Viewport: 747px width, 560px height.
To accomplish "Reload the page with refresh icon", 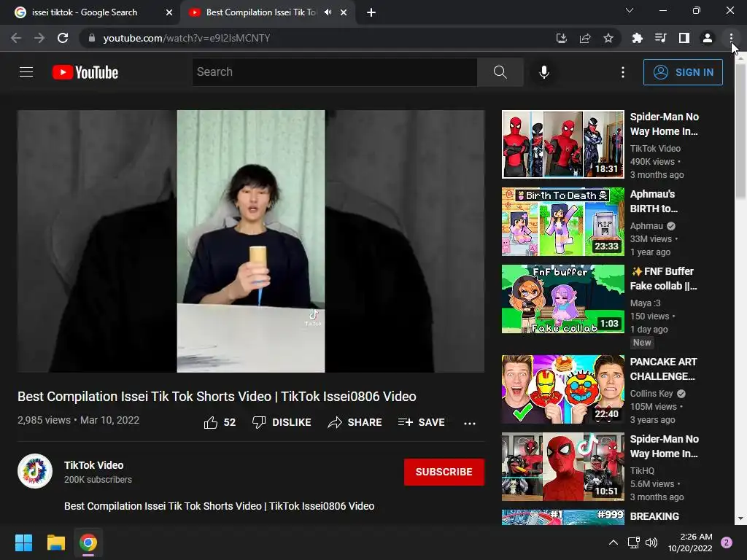I will coord(63,38).
